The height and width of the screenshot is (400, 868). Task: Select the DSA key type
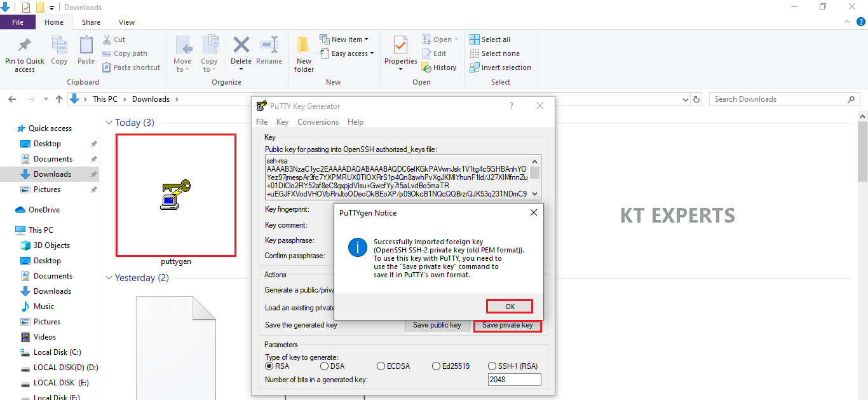point(324,366)
